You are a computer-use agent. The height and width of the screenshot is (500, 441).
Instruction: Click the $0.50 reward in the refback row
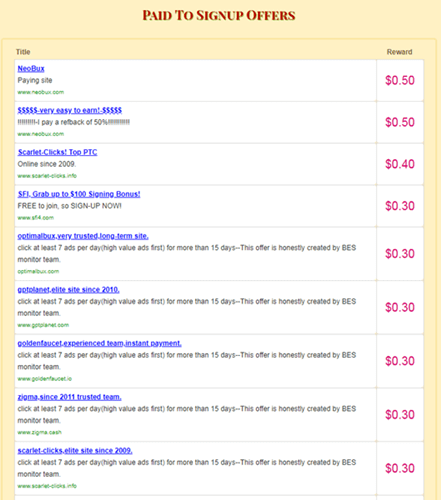(400, 122)
